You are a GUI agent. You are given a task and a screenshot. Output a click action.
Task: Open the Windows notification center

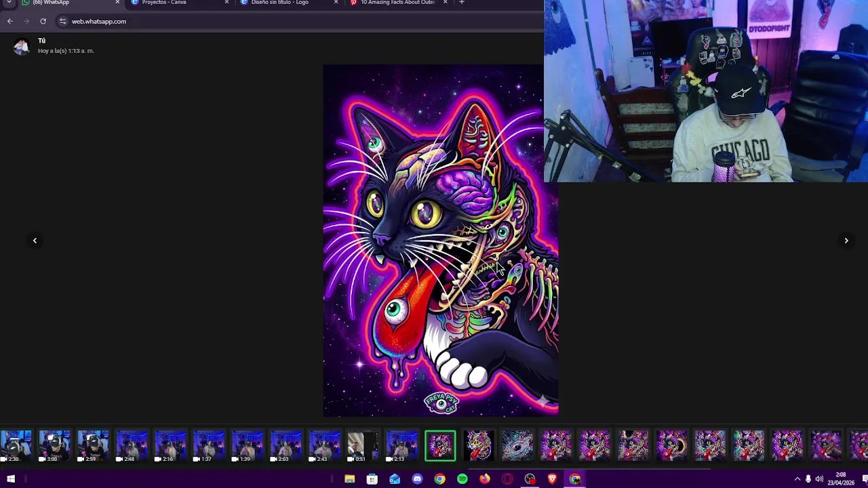(864, 479)
